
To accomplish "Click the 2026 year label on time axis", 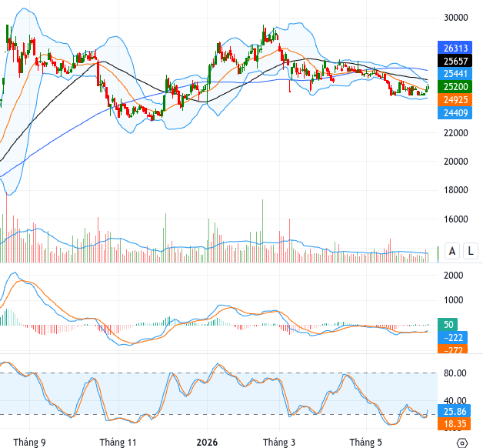I will coord(207,442).
